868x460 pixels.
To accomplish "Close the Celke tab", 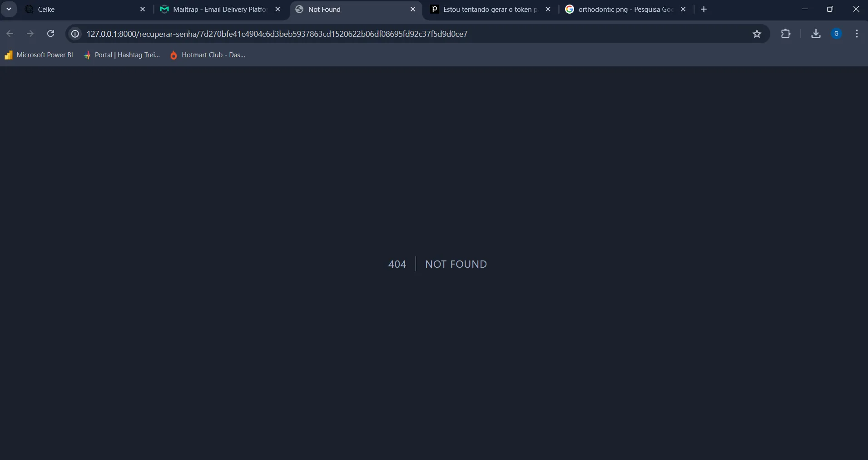I will 143,9.
